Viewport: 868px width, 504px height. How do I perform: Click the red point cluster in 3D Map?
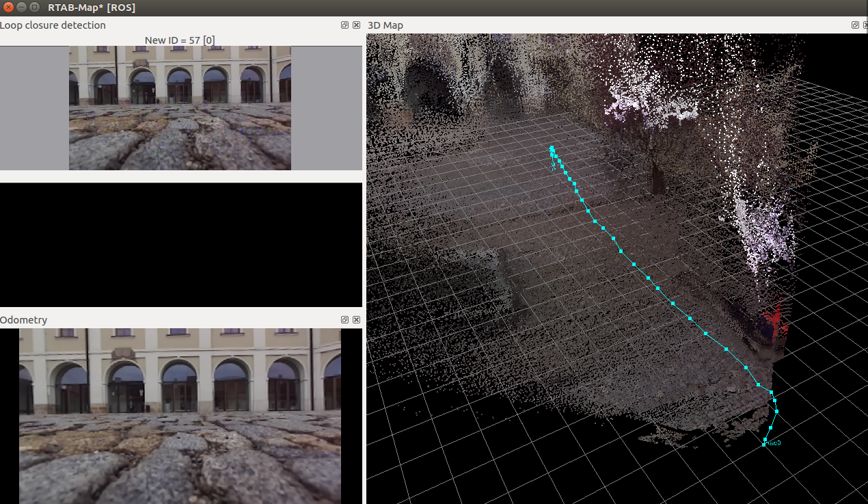775,316
